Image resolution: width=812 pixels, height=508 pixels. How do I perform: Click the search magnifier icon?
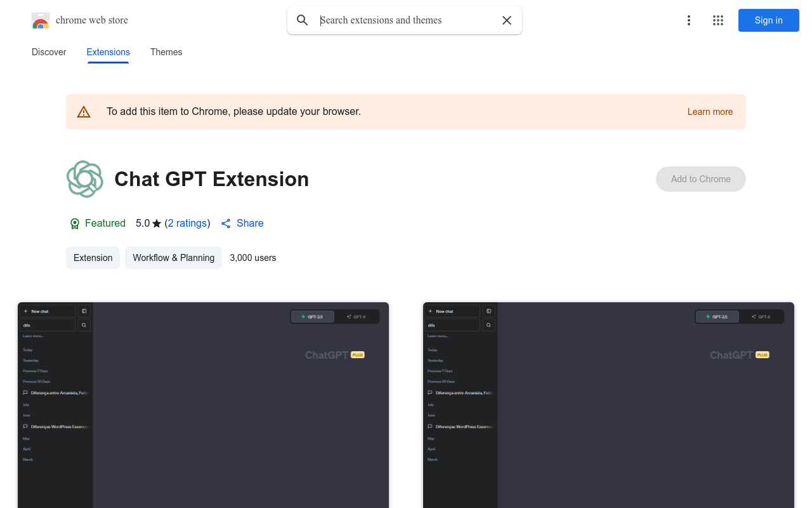click(x=303, y=20)
